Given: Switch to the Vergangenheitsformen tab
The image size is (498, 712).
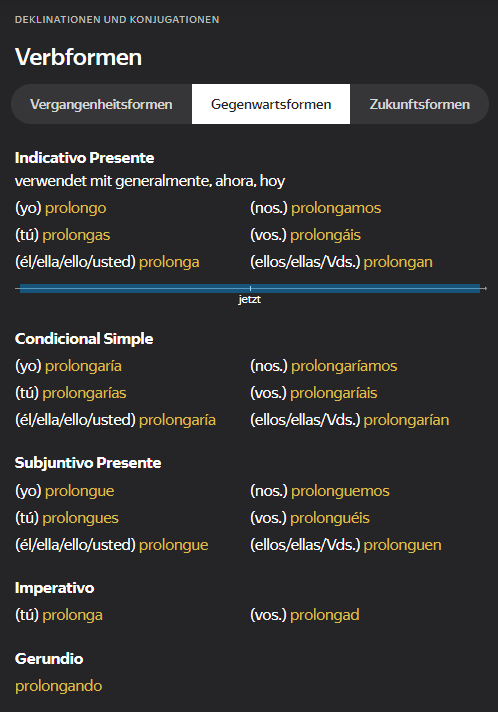Looking at the screenshot, I should [x=101, y=104].
